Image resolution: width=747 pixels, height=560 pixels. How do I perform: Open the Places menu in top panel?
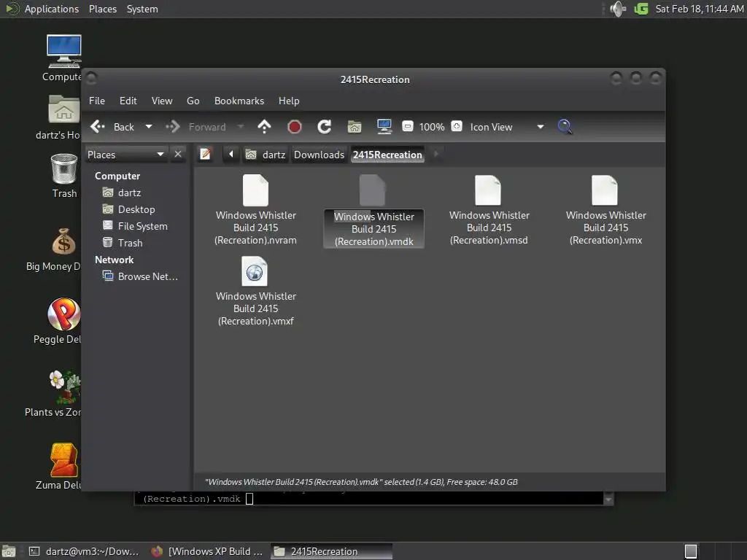point(103,9)
